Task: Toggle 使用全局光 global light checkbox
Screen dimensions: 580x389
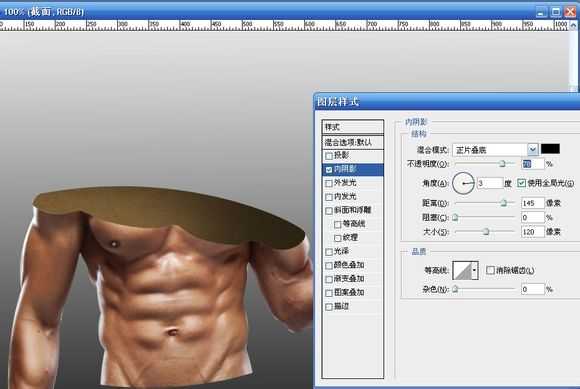Action: [522, 183]
